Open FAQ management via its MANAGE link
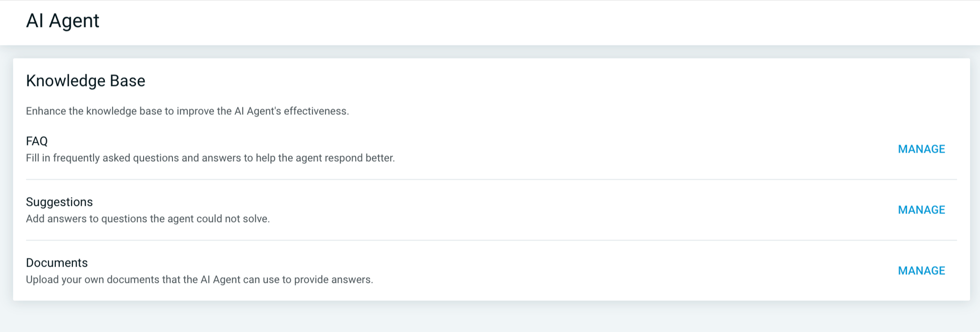 (921, 149)
